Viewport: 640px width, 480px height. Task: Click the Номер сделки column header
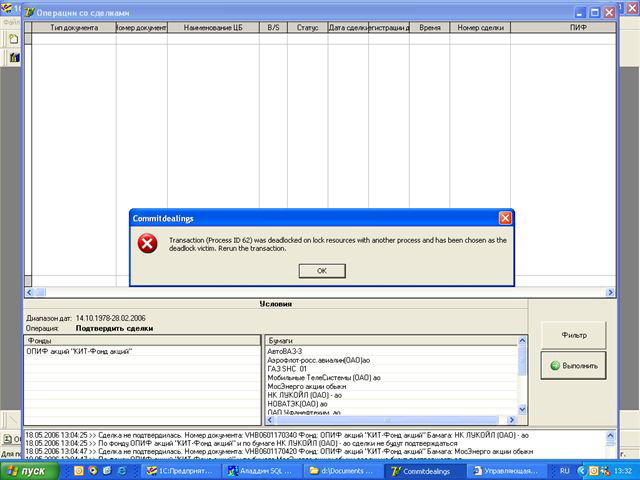click(480, 28)
